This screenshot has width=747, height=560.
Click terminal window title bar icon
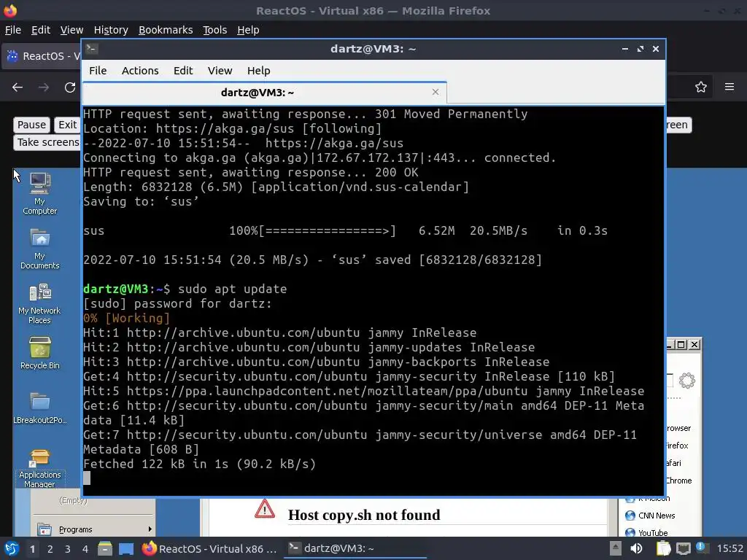92,49
